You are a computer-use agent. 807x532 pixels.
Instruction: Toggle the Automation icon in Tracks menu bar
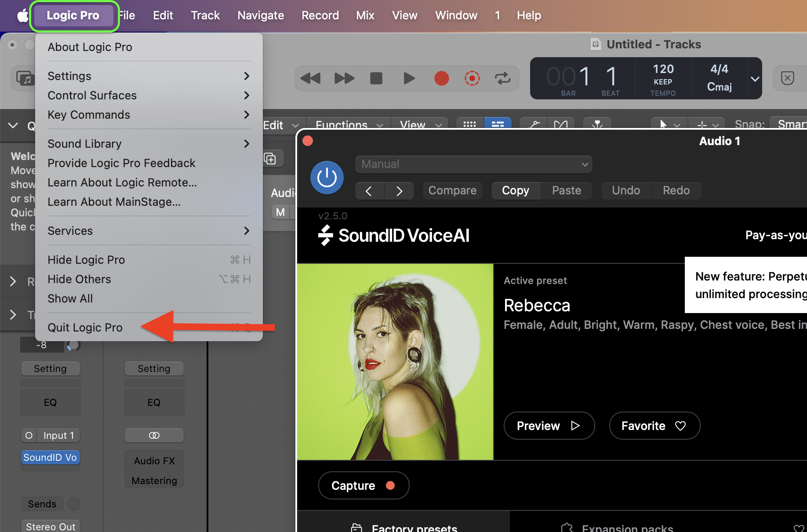(x=534, y=124)
